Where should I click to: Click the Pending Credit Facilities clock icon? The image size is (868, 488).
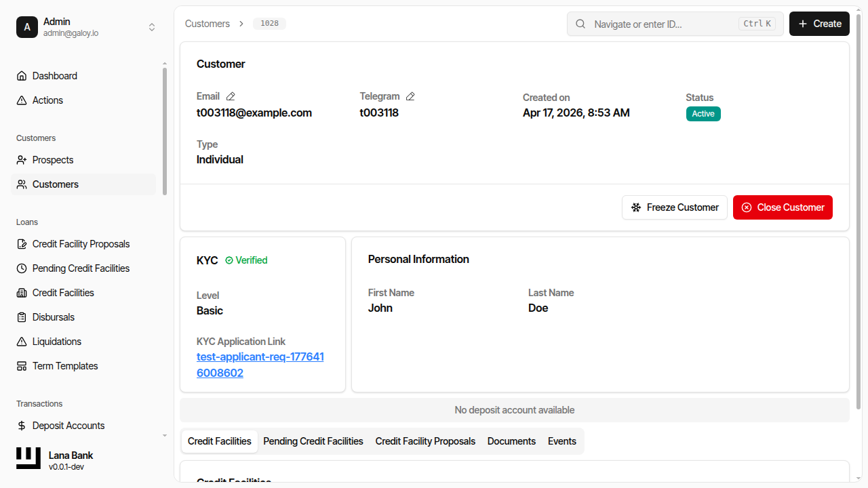pos(22,268)
